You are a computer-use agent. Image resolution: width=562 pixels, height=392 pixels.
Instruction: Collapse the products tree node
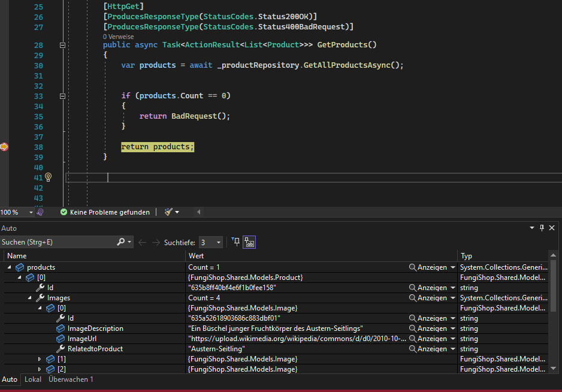point(10,267)
